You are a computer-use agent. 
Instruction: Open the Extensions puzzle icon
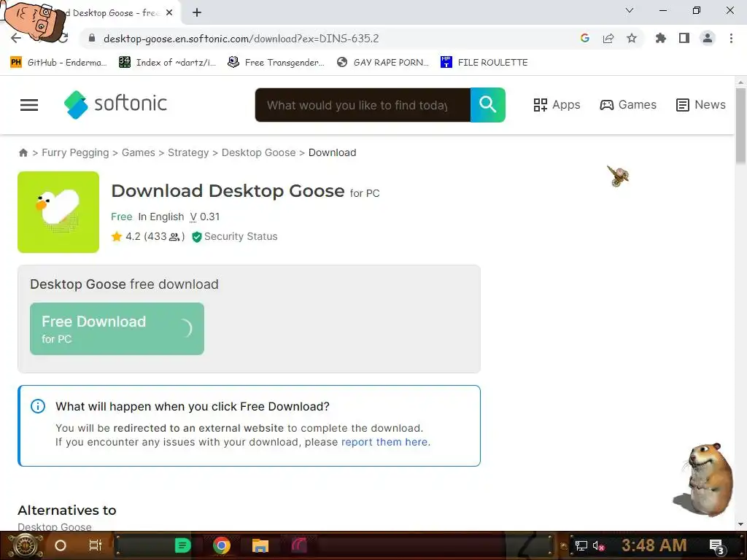661,38
